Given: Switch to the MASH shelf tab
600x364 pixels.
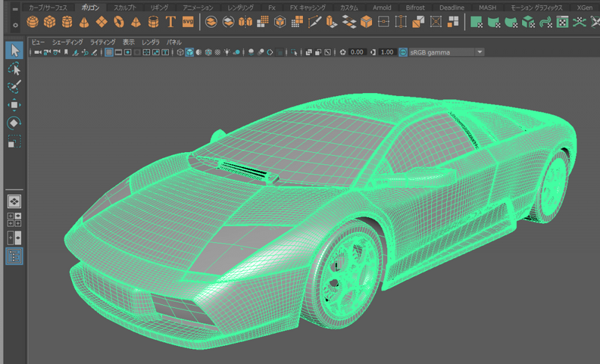Looking at the screenshot, I should (x=487, y=7).
